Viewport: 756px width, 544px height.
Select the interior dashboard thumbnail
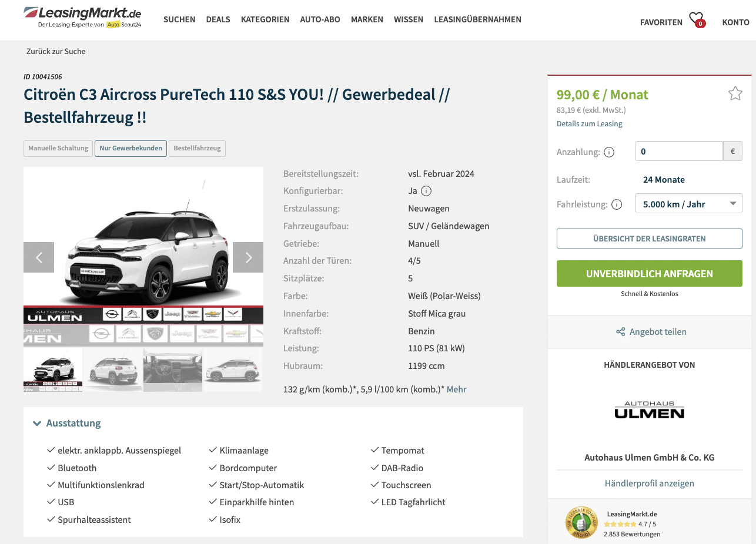[x=173, y=370]
